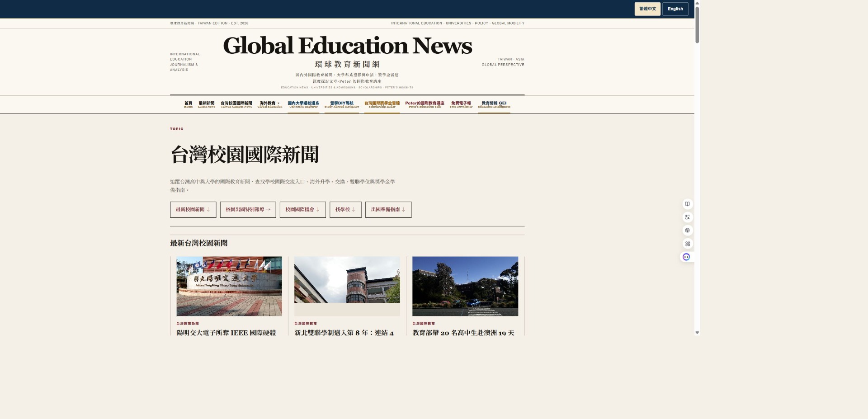Open the red-brick building article thumbnail

coord(347,286)
